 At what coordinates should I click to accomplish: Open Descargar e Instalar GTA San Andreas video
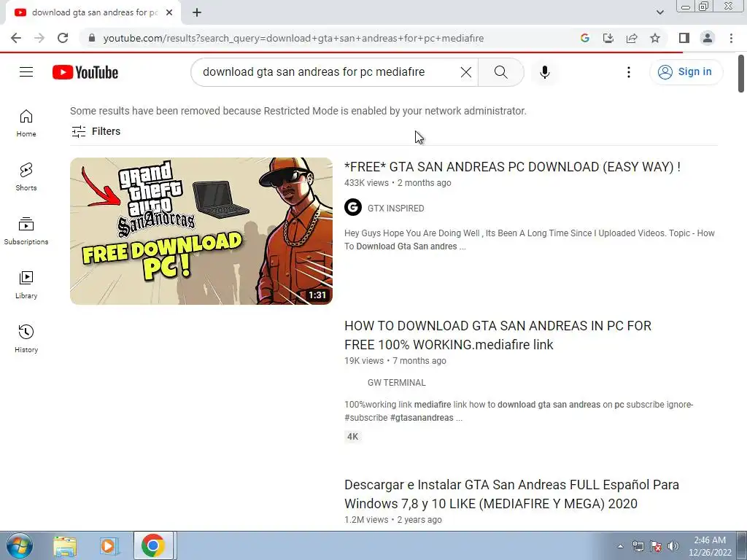[x=511, y=494]
